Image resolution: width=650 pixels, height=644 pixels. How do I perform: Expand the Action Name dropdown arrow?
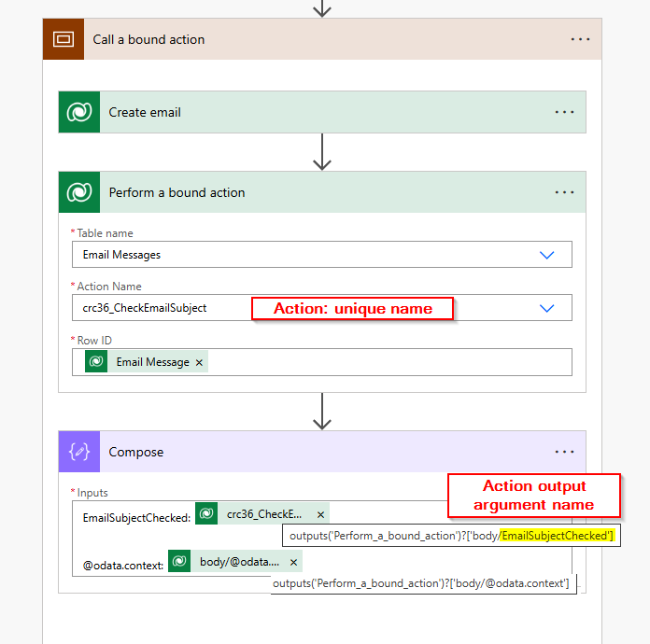click(547, 308)
